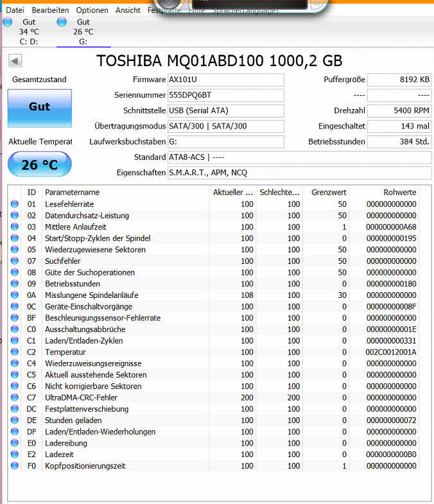Click status icon for Mittlere Anlaufzeit row
This screenshot has width=434, height=504.
[x=15, y=227]
